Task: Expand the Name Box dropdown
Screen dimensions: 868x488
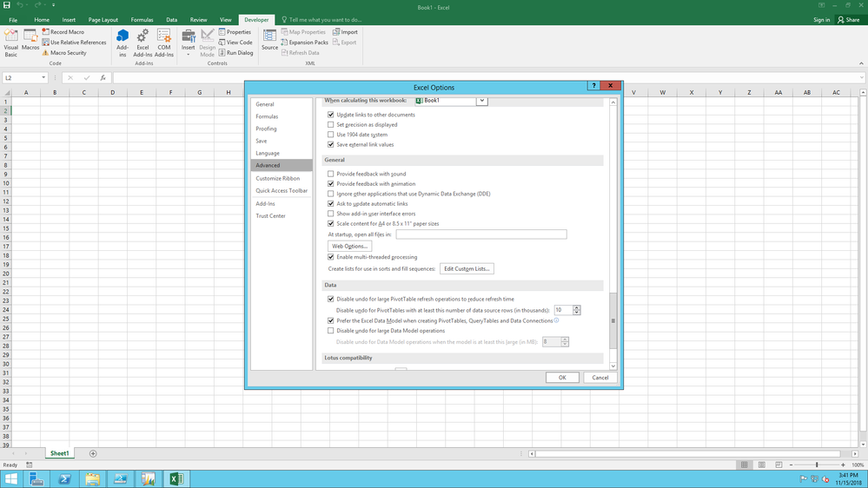Action: pyautogui.click(x=43, y=78)
